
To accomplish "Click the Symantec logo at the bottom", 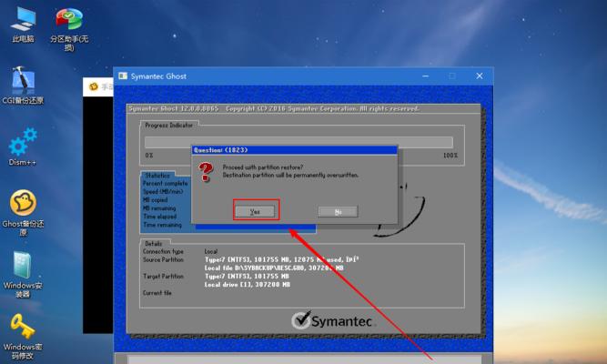I will pos(332,320).
